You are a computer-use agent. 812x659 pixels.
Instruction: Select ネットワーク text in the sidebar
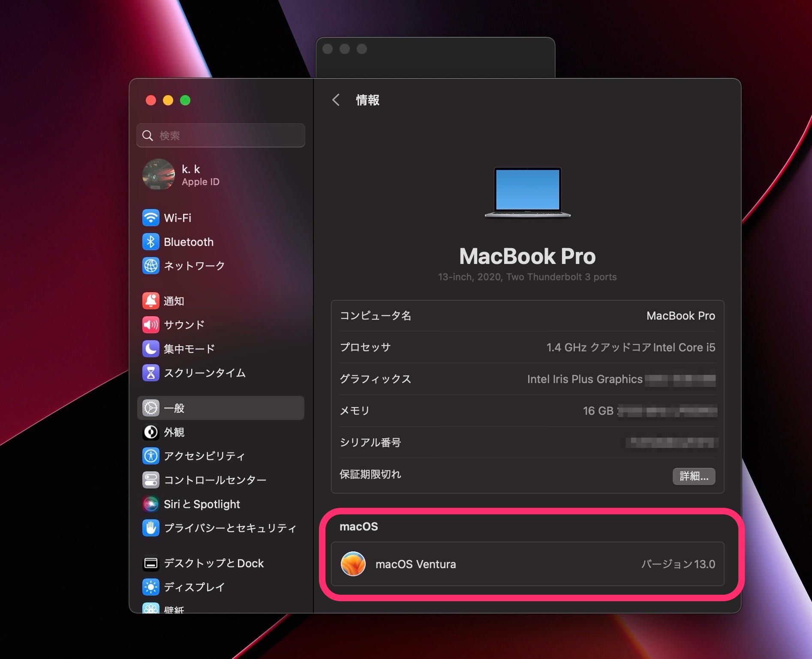pyautogui.click(x=194, y=266)
